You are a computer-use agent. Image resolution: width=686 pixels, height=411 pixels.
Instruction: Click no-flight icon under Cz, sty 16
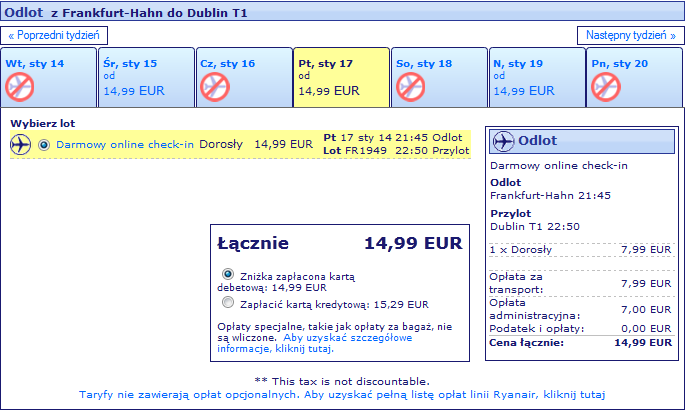point(215,87)
